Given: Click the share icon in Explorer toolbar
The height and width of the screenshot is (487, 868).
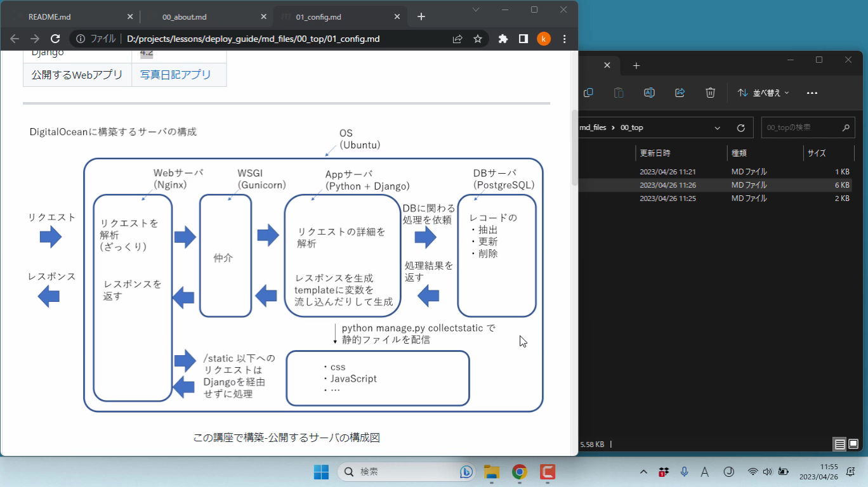Looking at the screenshot, I should [x=680, y=93].
